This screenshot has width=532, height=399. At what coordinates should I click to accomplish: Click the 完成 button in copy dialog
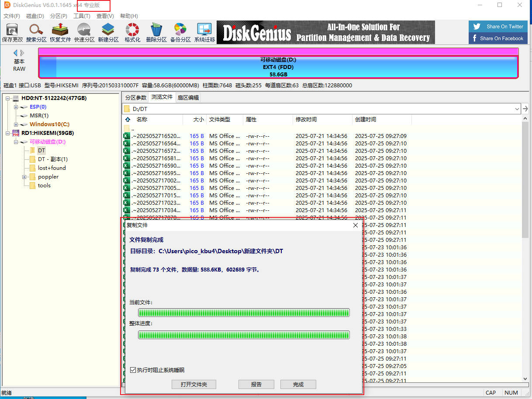pos(298,385)
